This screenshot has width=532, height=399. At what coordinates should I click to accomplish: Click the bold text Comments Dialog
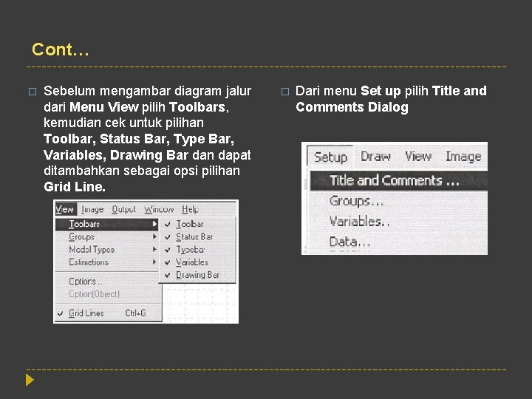[352, 107]
